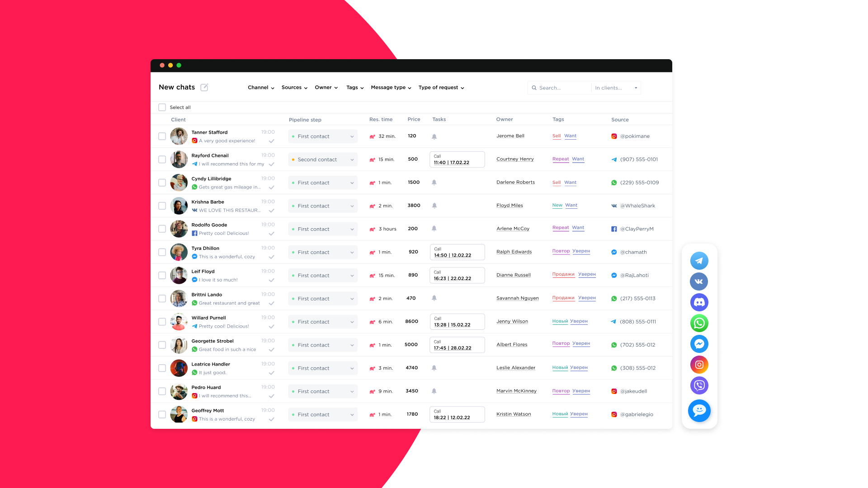Click the bell task icon for Tanner Stafford
868x488 pixels.
[x=434, y=136]
